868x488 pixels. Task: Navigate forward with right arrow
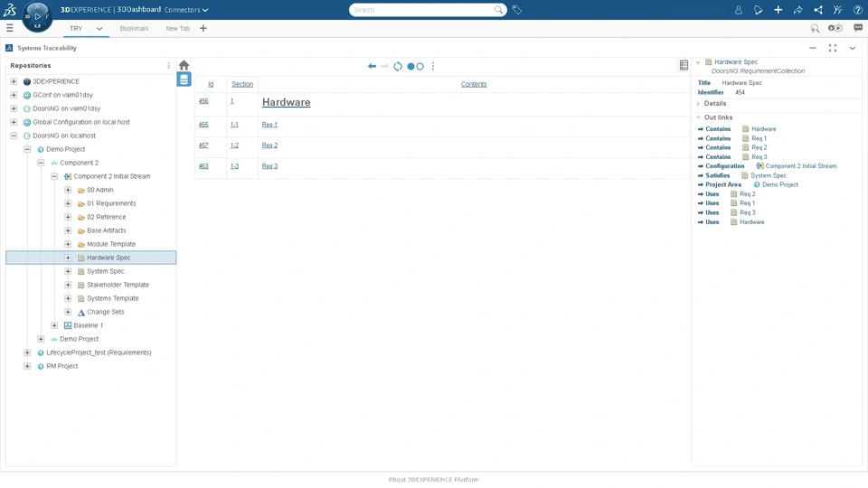(x=385, y=66)
